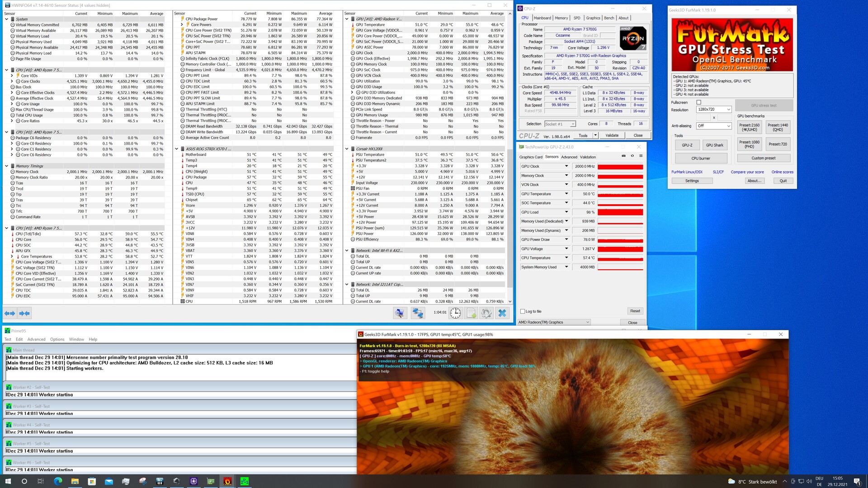Image resolution: width=868 pixels, height=488 pixels.
Task: Open the Advanced menu in Prime95
Action: coord(36,339)
